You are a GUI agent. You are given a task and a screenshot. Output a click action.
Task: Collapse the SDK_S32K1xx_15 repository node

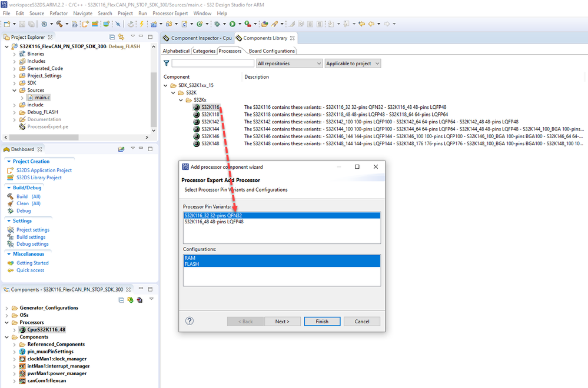click(165, 85)
